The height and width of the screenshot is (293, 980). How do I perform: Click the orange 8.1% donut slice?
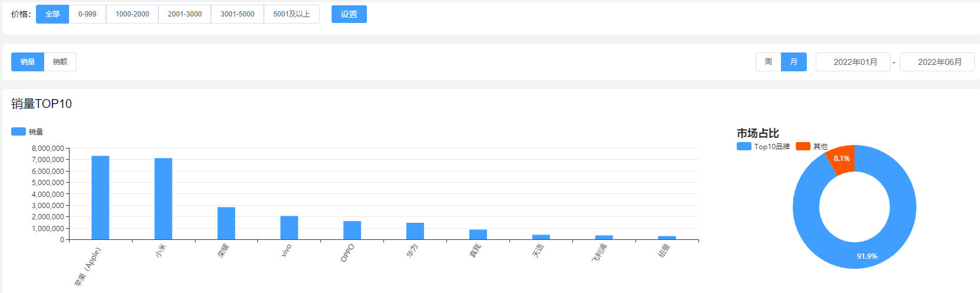pyautogui.click(x=842, y=159)
